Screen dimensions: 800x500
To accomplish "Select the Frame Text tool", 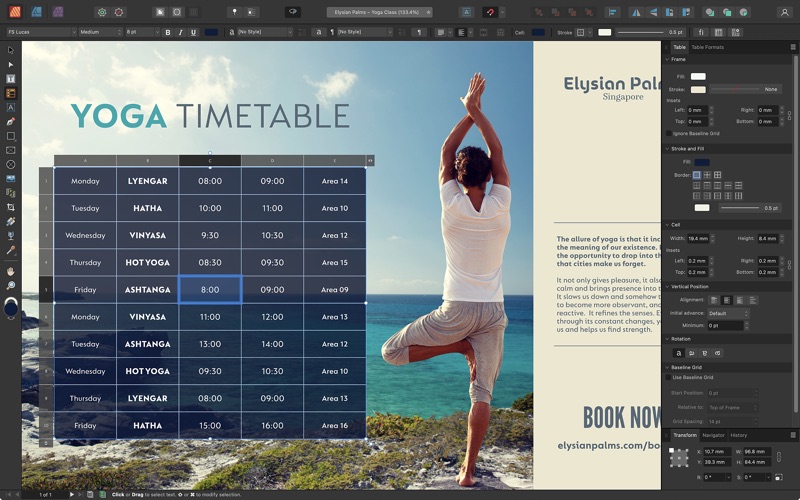I will point(11,79).
